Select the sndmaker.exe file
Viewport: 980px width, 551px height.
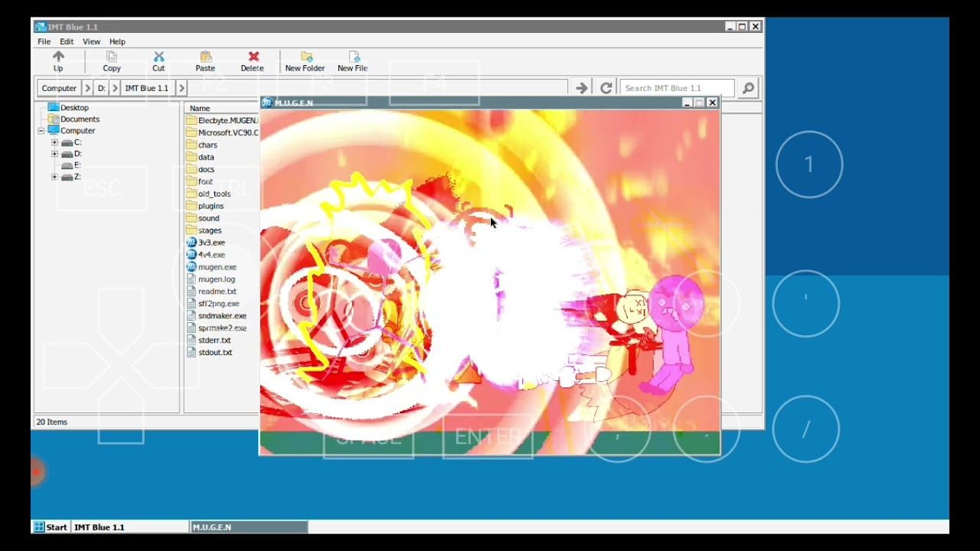point(217,316)
